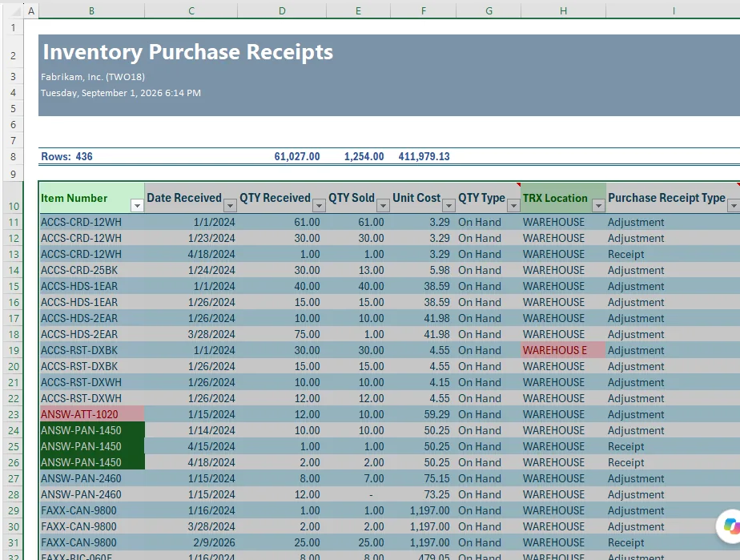This screenshot has width=740, height=560.
Task: Click ANSW-PAN-1450 dated 4/18/2024
Action: pos(91,463)
